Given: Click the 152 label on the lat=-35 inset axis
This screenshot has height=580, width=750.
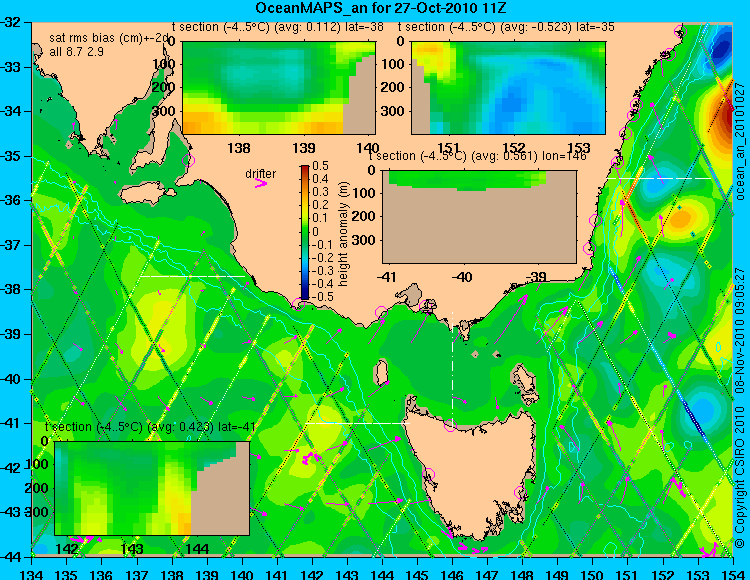Looking at the screenshot, I should (x=514, y=148).
